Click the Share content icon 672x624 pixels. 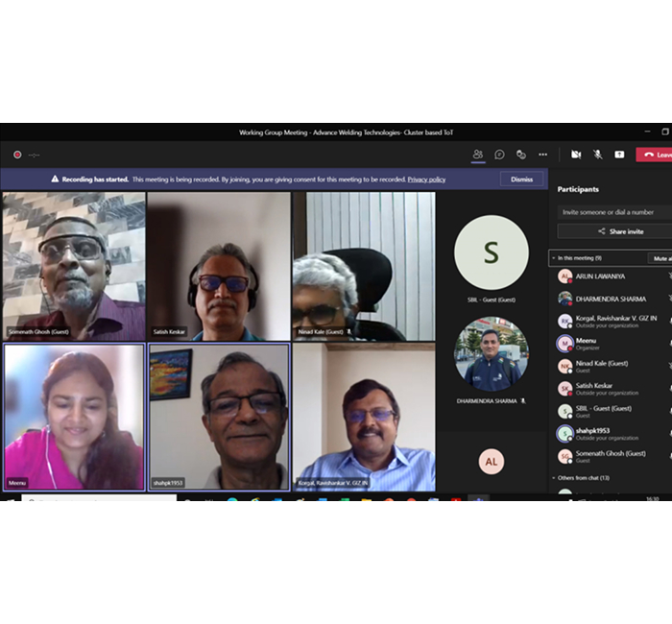pyautogui.click(x=619, y=155)
